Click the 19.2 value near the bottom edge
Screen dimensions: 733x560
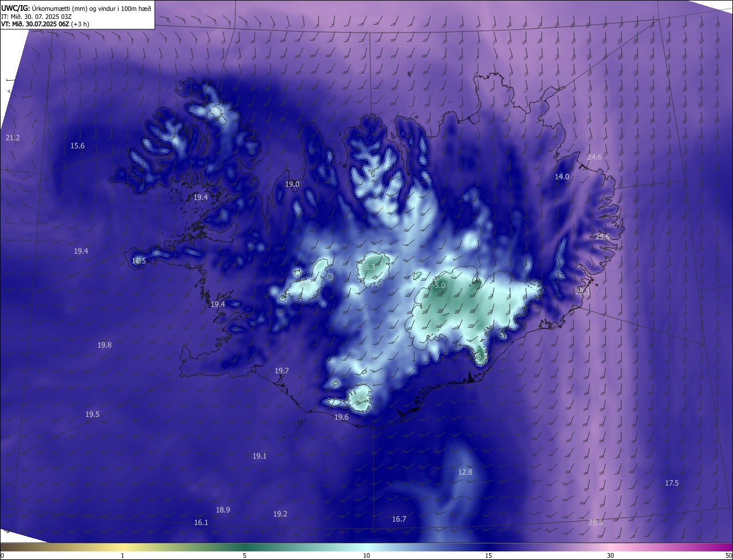tap(280, 514)
